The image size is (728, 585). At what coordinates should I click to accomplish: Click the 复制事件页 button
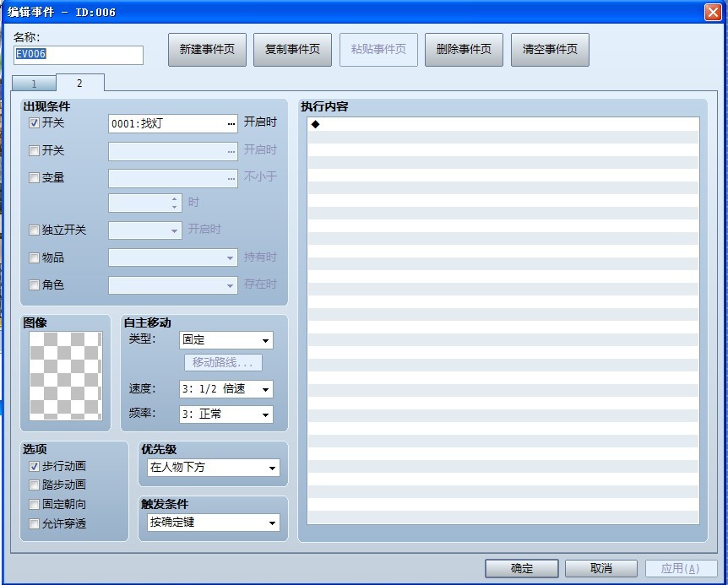click(x=292, y=50)
